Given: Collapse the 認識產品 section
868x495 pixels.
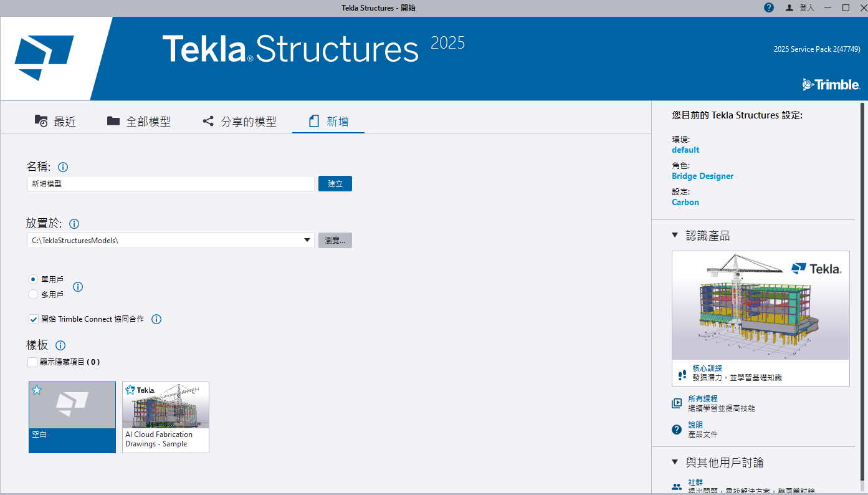Looking at the screenshot, I should (675, 235).
